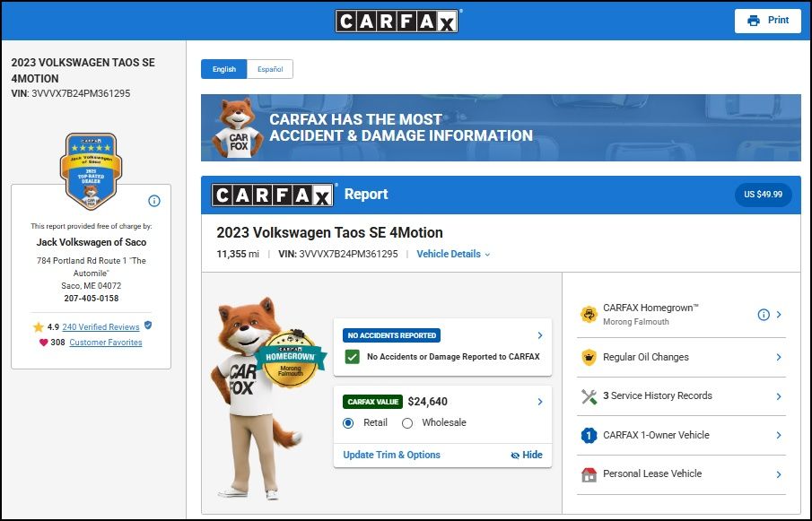Switch to English language tab

pyautogui.click(x=223, y=69)
